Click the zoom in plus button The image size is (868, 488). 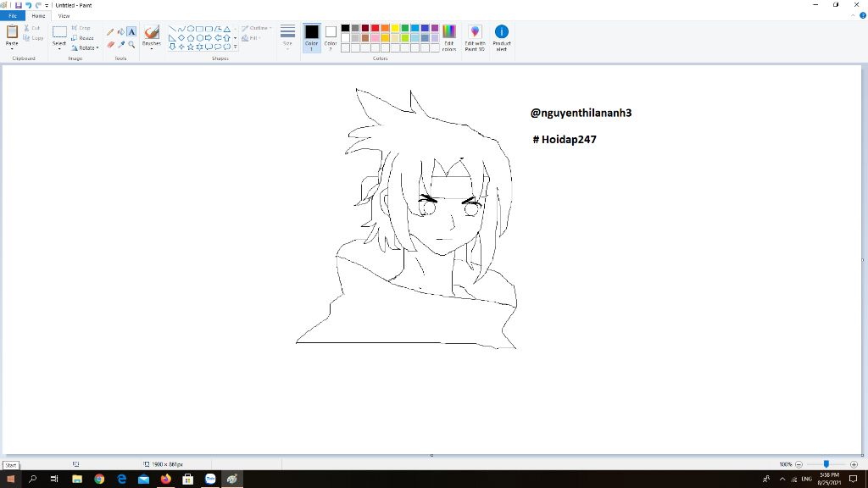tap(854, 464)
